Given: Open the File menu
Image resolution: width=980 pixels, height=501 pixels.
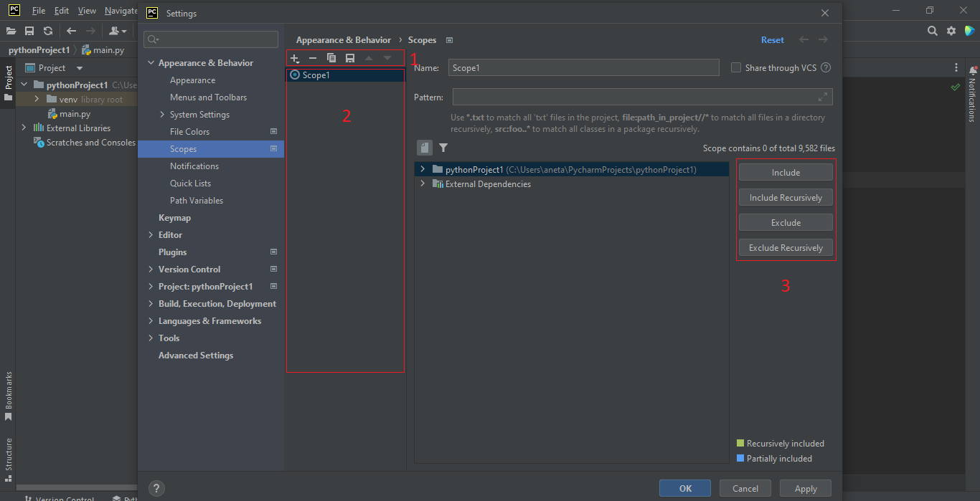Looking at the screenshot, I should click(x=38, y=10).
